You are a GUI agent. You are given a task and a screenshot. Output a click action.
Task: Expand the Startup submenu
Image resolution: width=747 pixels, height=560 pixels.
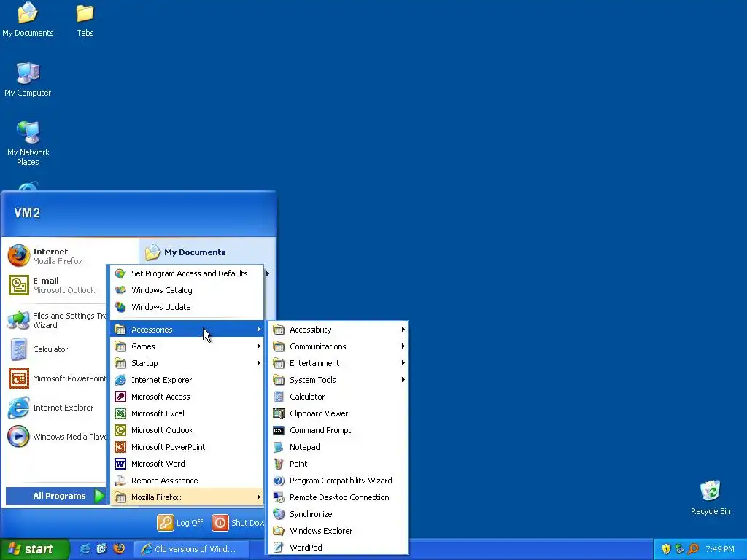[x=187, y=363]
